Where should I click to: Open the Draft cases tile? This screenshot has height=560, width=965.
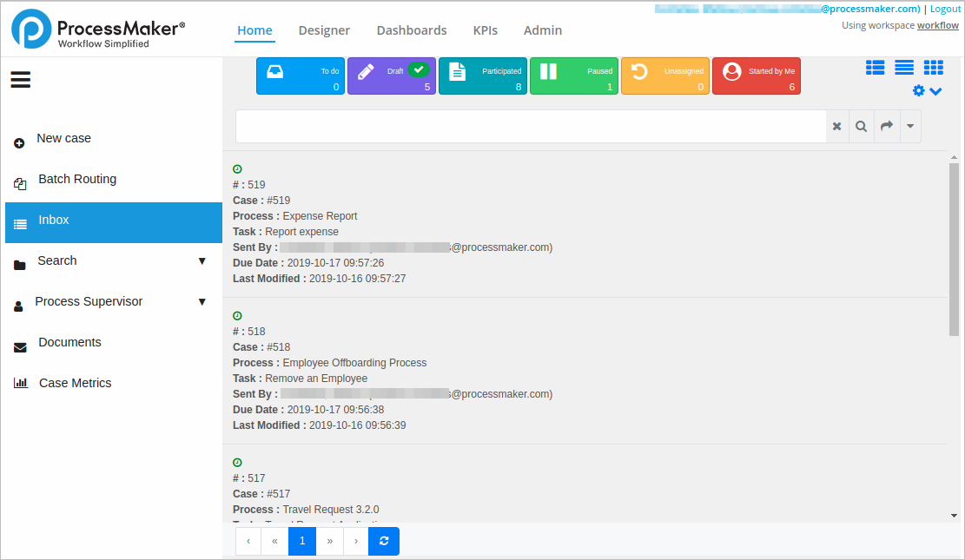[x=392, y=76]
